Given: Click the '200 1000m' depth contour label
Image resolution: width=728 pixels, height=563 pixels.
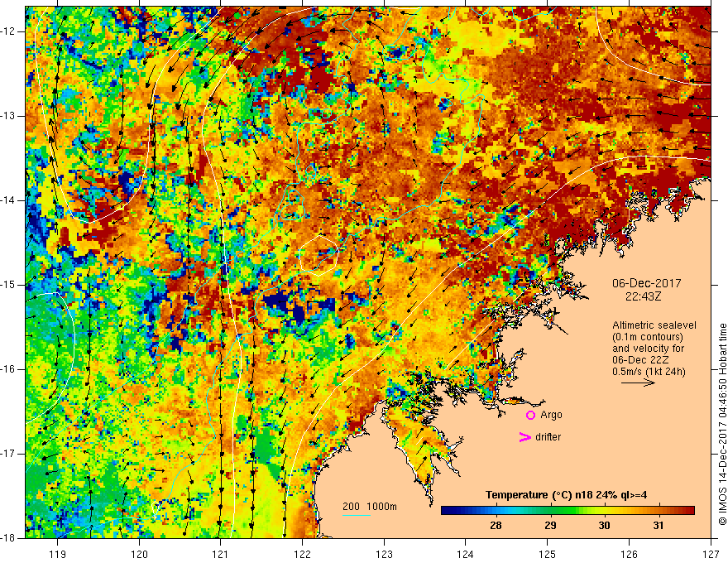Looking at the screenshot, I should [370, 507].
